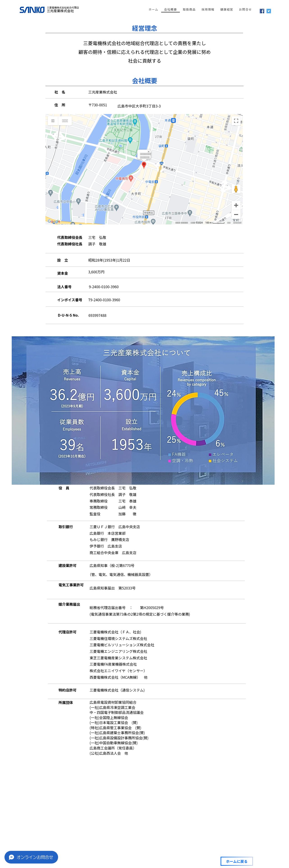
Task: Open the オンラインお問合せ chat button
Action: coord(31,857)
